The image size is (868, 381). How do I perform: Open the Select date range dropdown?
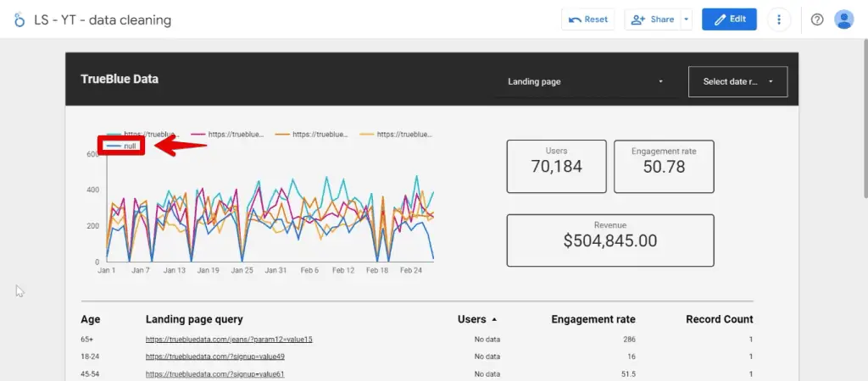[x=737, y=82]
